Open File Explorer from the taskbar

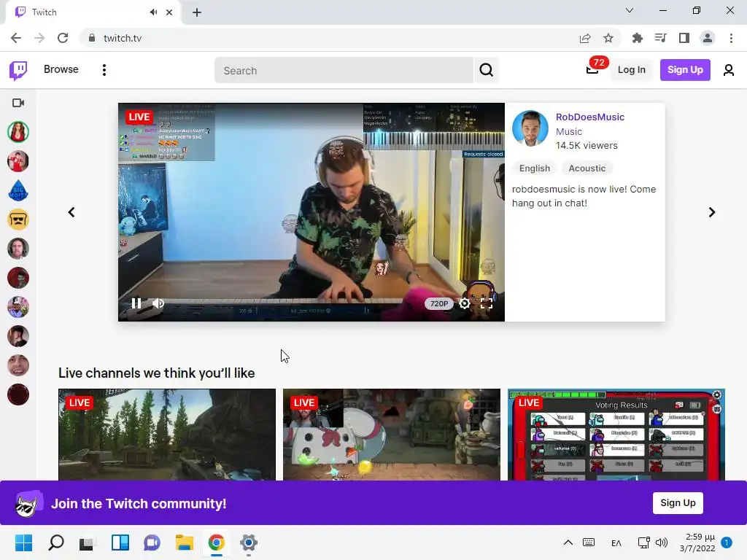(x=185, y=542)
